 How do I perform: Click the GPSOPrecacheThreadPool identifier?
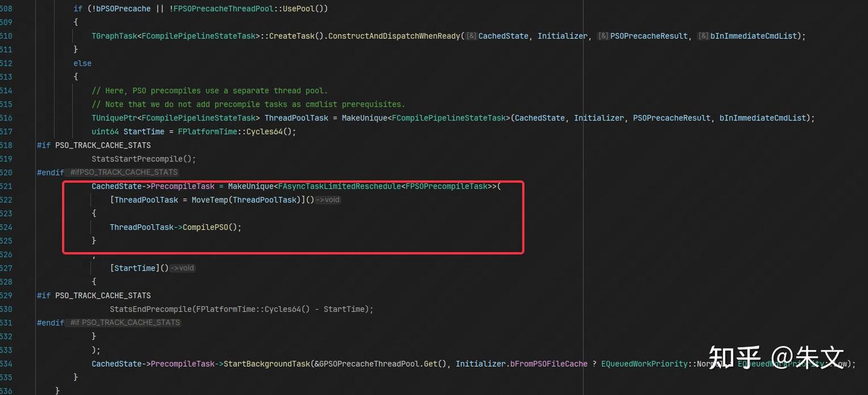370,364
